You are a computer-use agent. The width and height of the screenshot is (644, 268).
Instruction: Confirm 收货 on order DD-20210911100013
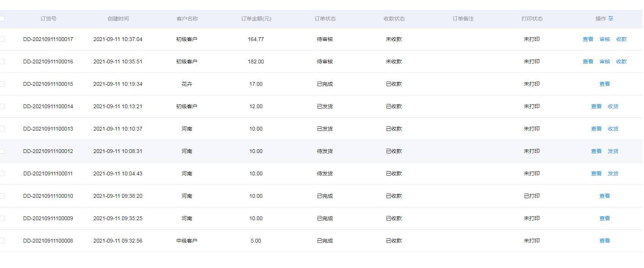pos(613,129)
